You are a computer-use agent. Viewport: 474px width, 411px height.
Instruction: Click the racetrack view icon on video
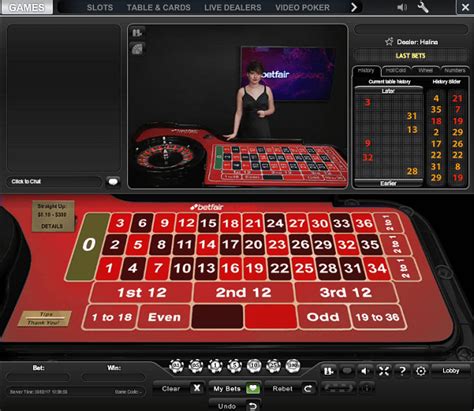tap(137, 49)
